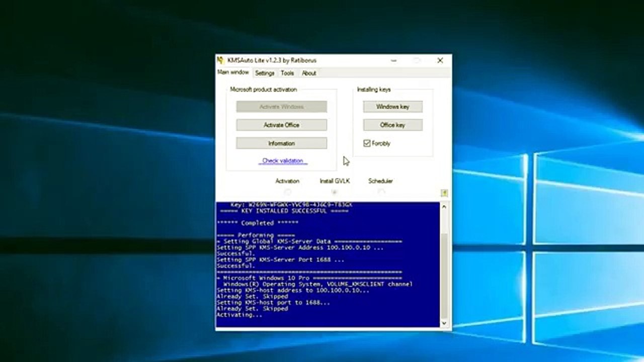Image resolution: width=644 pixels, height=362 pixels.
Task: Click the log scrollbar's down arrow
Action: tap(444, 323)
